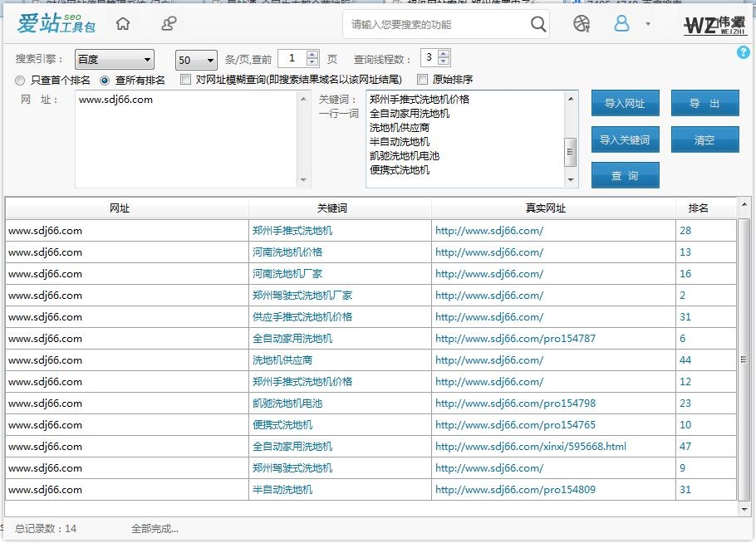This screenshot has height=543, width=756.
Task: Enable the 原始排序 checkbox
Action: pyautogui.click(x=422, y=80)
